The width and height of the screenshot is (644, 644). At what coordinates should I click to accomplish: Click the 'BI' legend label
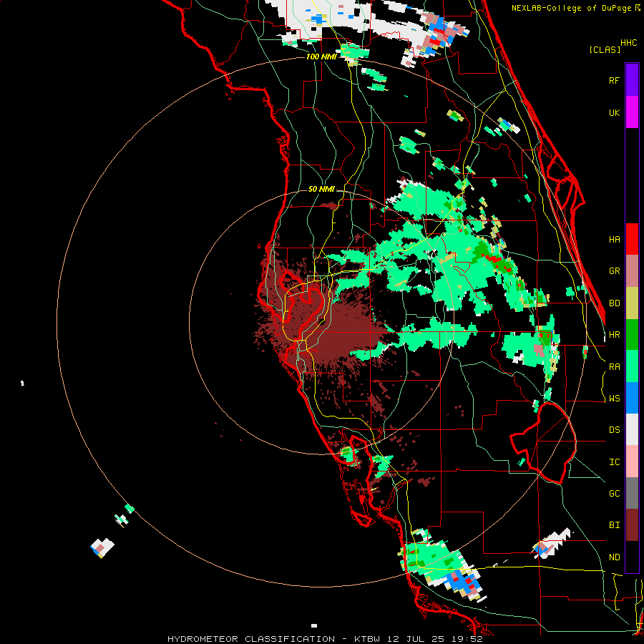[614, 525]
